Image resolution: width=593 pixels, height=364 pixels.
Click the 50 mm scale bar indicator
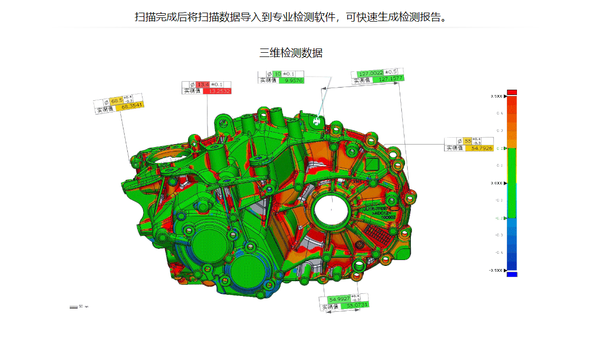coord(73,306)
